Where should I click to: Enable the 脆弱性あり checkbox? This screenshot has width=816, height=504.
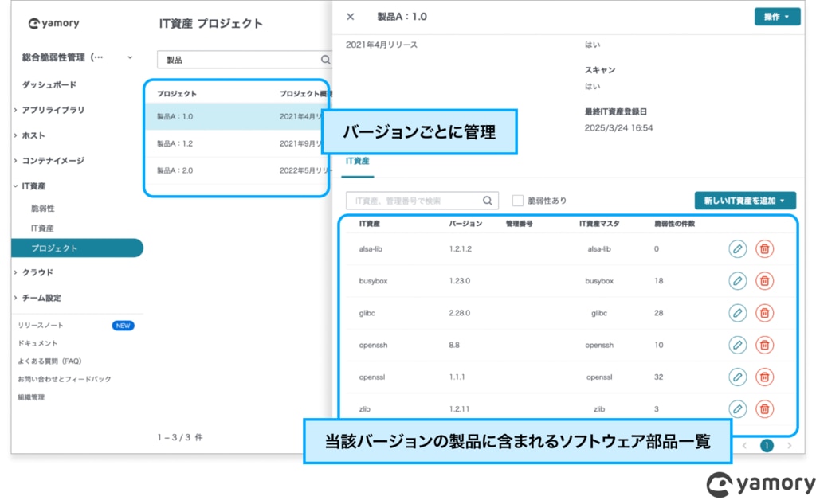[518, 201]
